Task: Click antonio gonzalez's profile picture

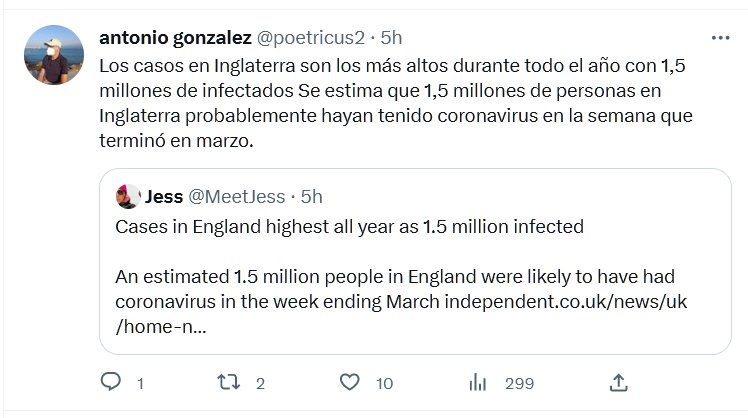Action: (53, 55)
